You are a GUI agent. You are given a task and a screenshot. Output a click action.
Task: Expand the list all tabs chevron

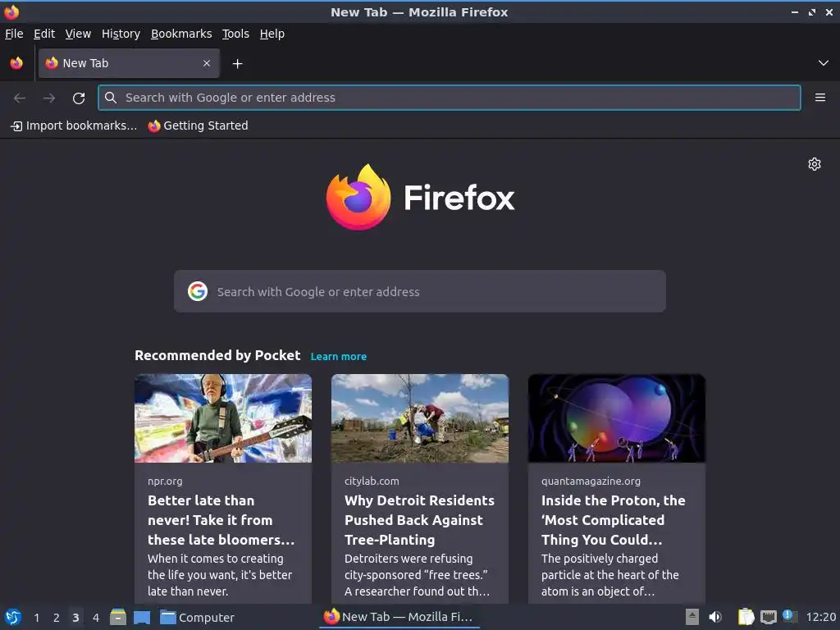pyautogui.click(x=824, y=63)
